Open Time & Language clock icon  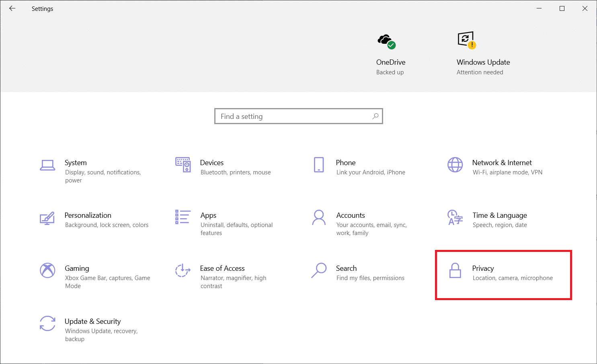coord(455,218)
